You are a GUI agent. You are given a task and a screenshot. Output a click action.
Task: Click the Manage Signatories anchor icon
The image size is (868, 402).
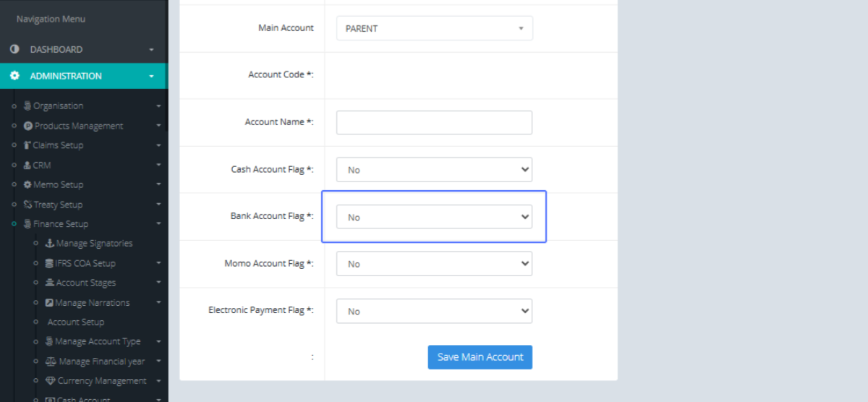(49, 244)
